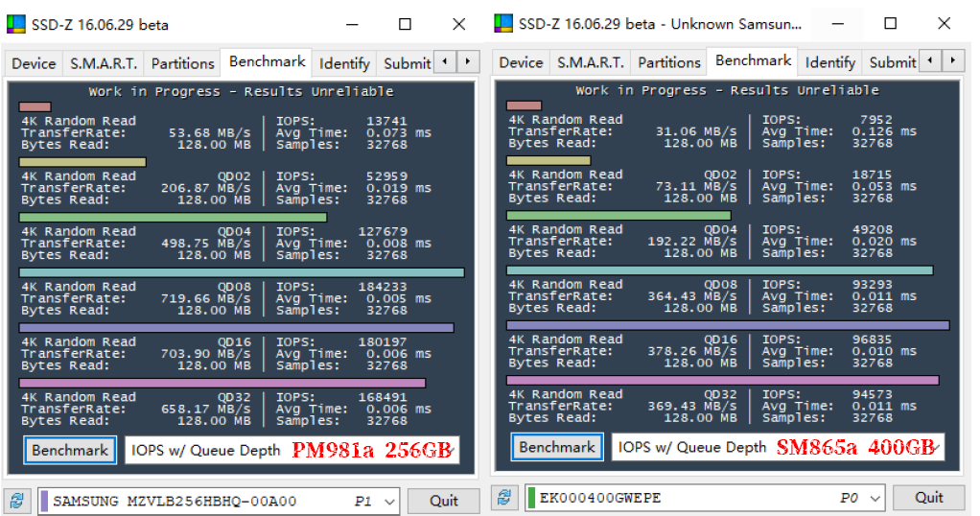Open Submit tab in right window
Screen dimensions: 980x516
(x=892, y=62)
